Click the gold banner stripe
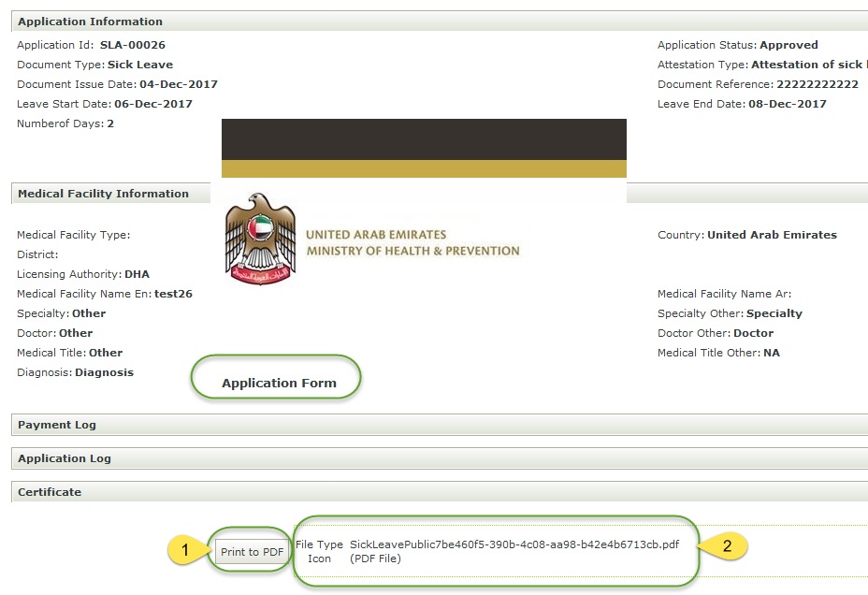This screenshot has height=595, width=868. point(424,168)
